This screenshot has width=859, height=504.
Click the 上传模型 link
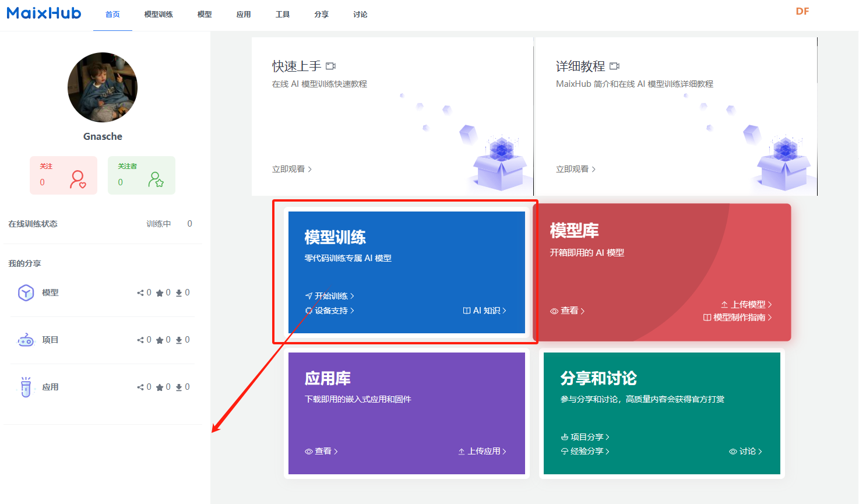point(747,305)
